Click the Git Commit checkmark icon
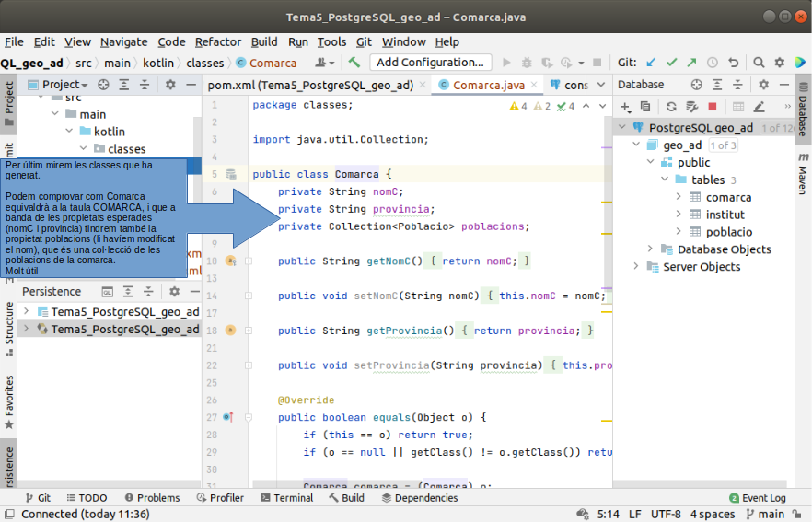This screenshot has width=812, height=522. point(671,63)
